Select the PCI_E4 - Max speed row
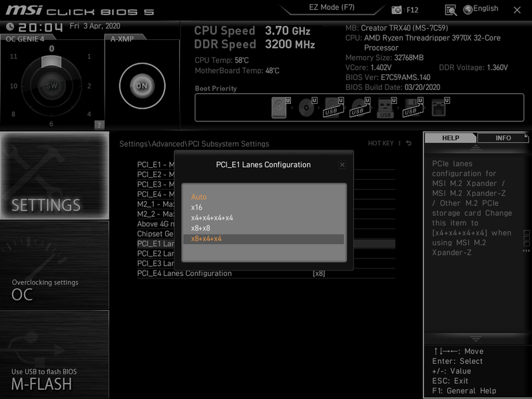The width and height of the screenshot is (532, 399). 155,194
